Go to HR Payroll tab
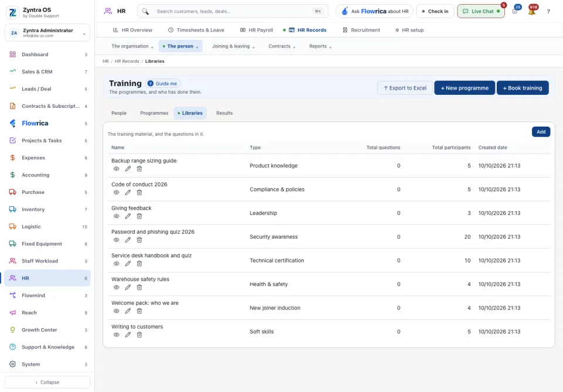Viewport: 563px width, 392px height. click(x=256, y=30)
